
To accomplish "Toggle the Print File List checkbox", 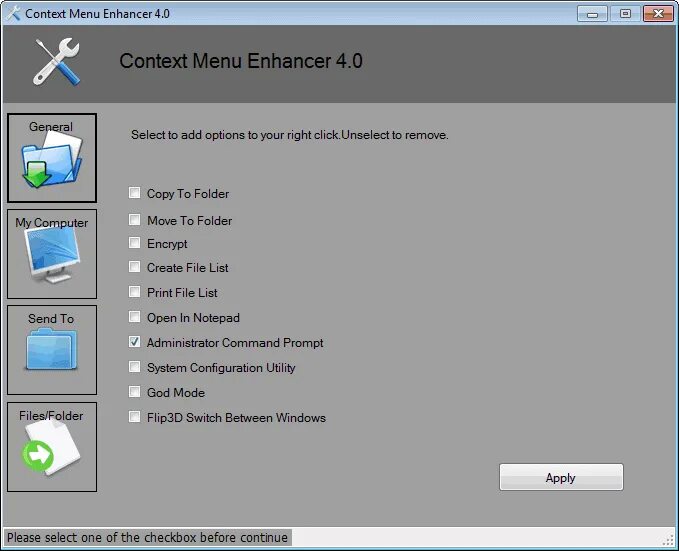I will coord(135,292).
